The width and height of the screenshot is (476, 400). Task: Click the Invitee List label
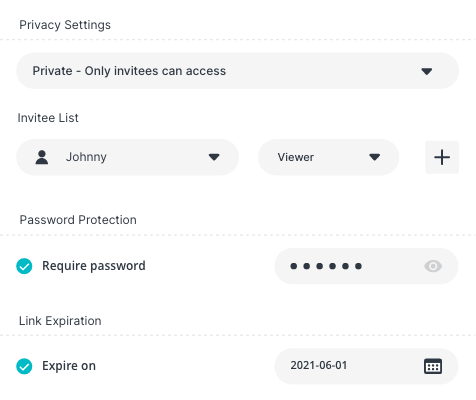[x=48, y=118]
